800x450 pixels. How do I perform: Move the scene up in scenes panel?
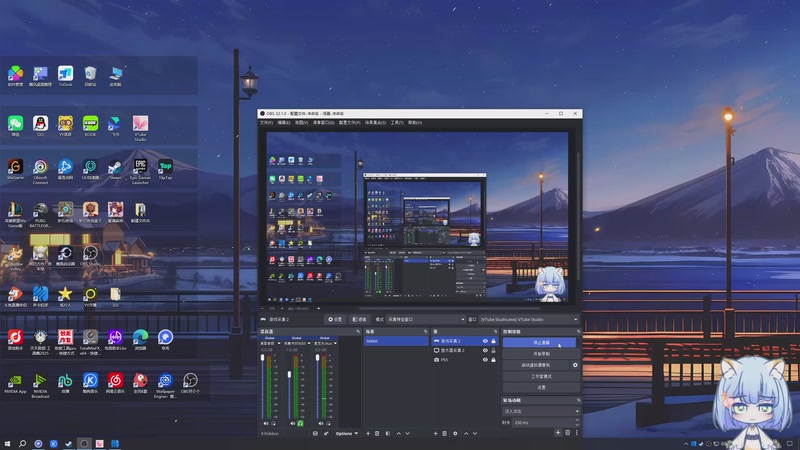pyautogui.click(x=398, y=433)
